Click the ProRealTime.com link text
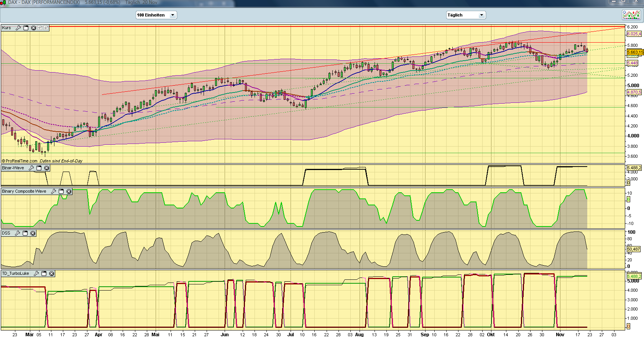This screenshot has width=644, height=337. (x=21, y=161)
